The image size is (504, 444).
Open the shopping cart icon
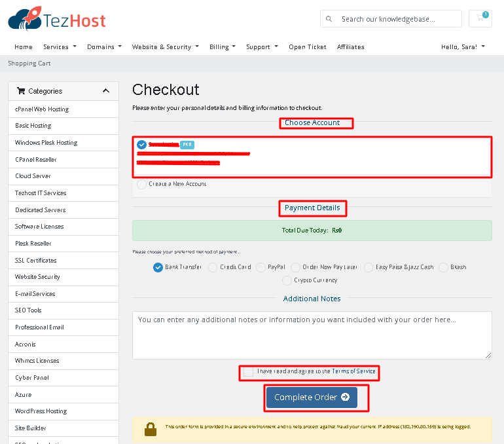pos(480,18)
